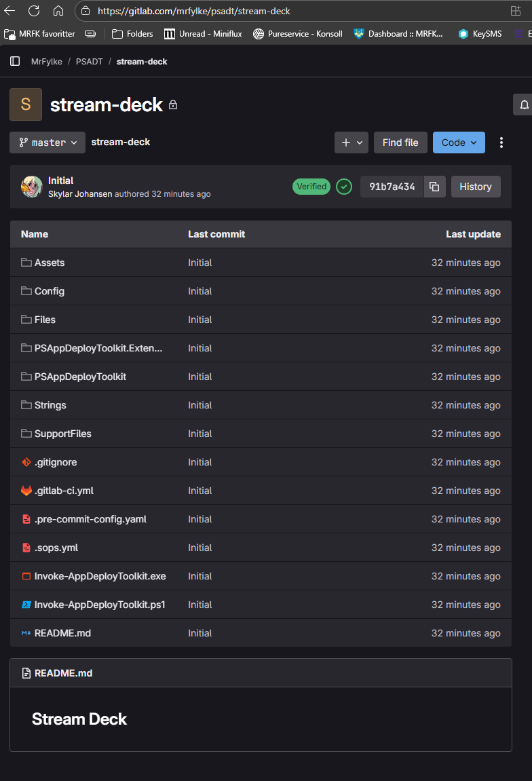Expand the plus add-file dropdown
Viewport: 532px width, 781px height.
[x=351, y=142]
